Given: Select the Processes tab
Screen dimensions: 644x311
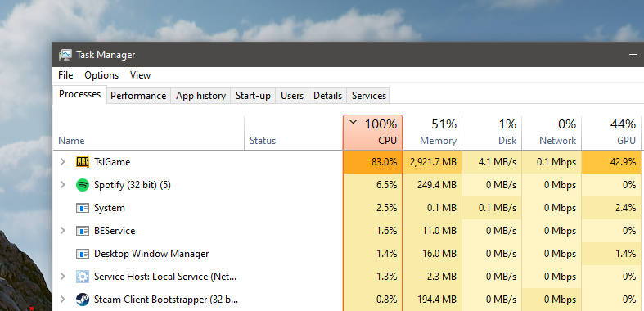Looking at the screenshot, I should [79, 94].
